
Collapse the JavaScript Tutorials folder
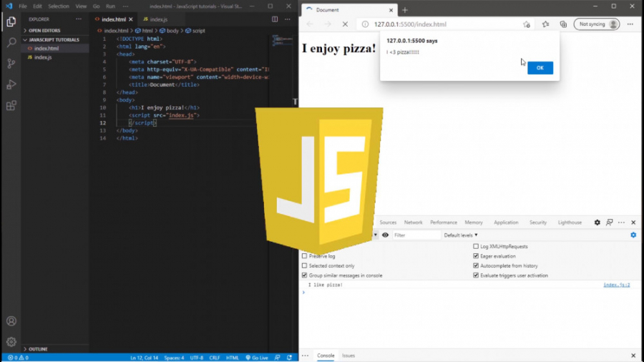pyautogui.click(x=55, y=40)
